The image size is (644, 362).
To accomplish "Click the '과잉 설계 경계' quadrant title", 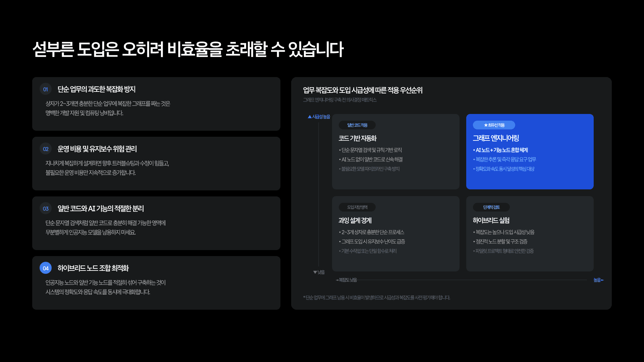I will coord(355,220).
